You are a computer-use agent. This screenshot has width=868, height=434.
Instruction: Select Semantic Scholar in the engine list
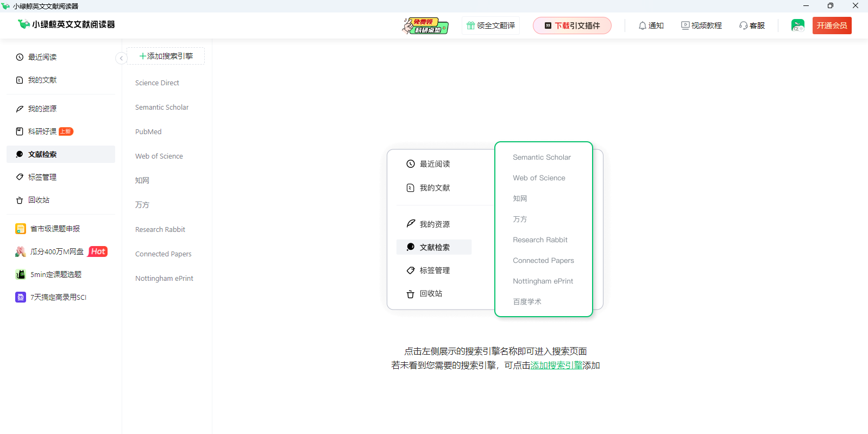[162, 108]
